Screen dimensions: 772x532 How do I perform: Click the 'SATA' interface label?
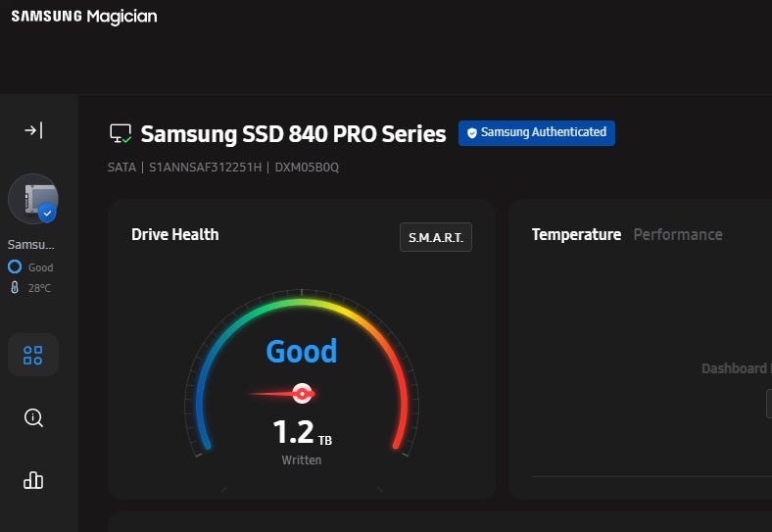121,168
